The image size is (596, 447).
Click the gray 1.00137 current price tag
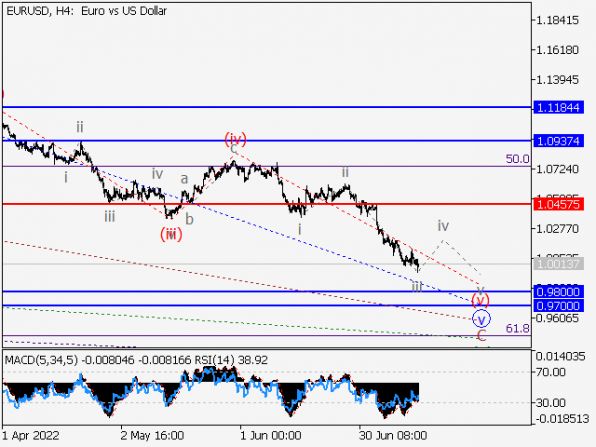pyautogui.click(x=558, y=264)
